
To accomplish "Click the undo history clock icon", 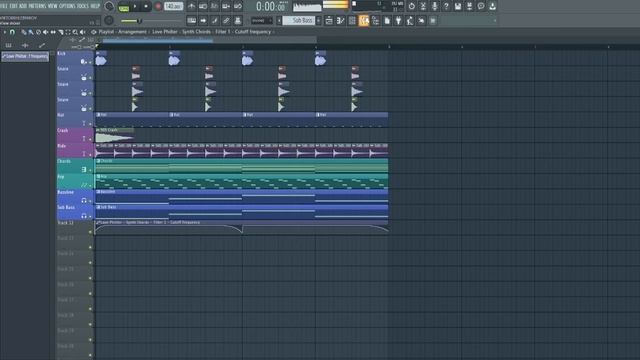I will coord(411,6).
